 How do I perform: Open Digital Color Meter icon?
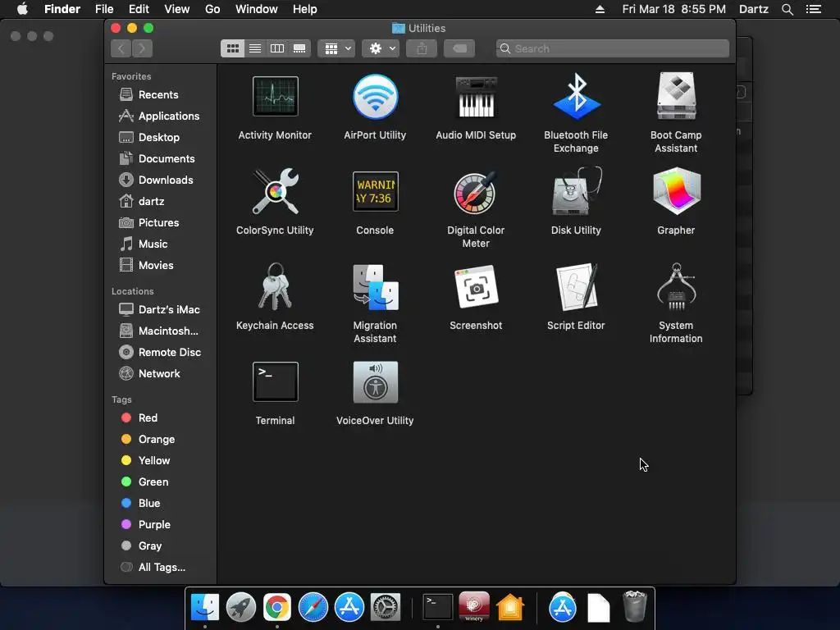[x=476, y=191]
